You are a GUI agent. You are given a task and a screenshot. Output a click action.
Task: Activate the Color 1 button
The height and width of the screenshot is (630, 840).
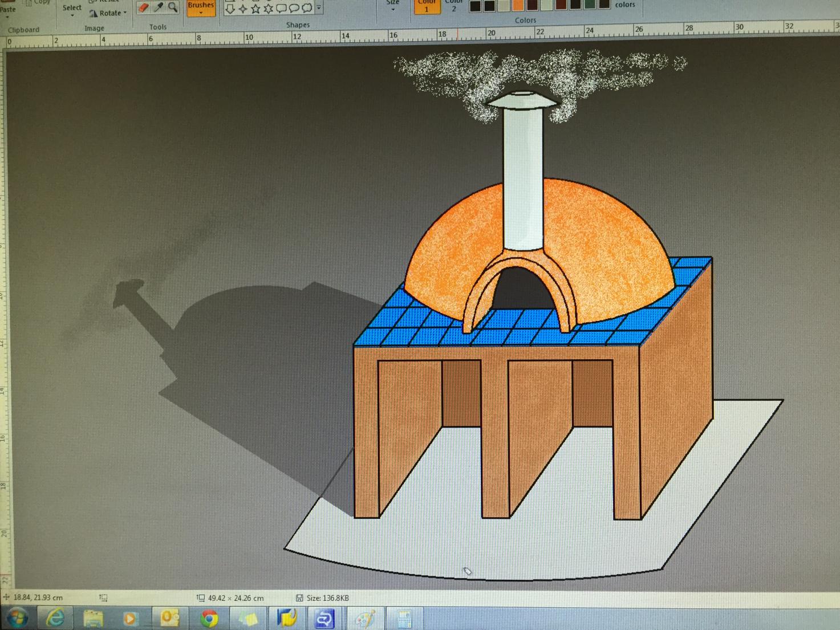pyautogui.click(x=427, y=6)
